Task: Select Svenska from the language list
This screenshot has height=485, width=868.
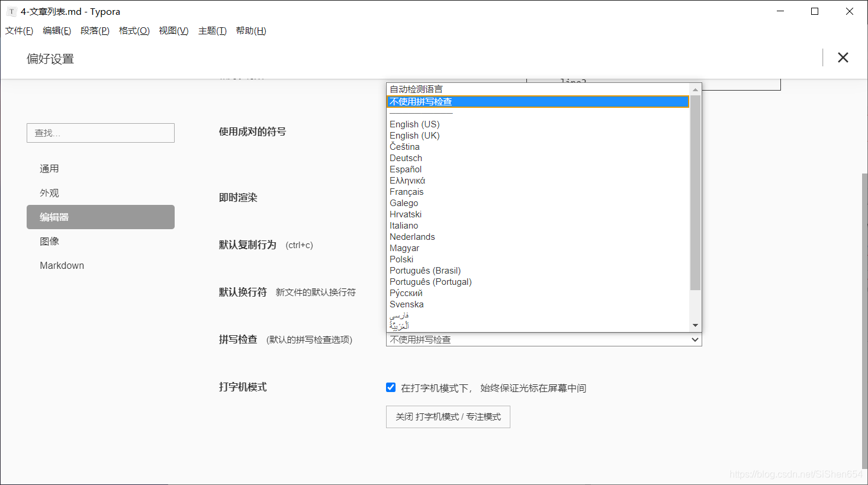Action: pyautogui.click(x=538, y=304)
